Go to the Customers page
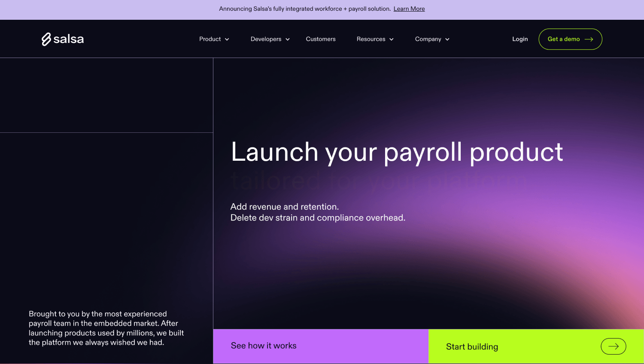 [x=321, y=39]
